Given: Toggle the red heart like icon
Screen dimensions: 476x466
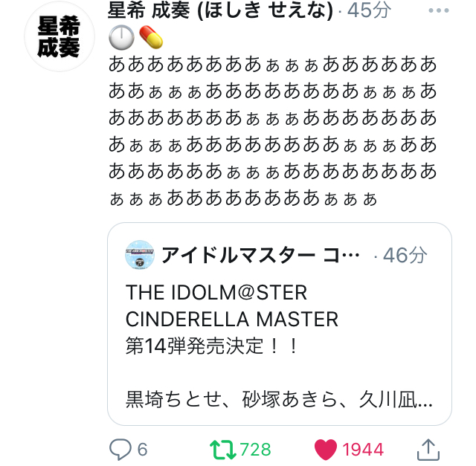Looking at the screenshot, I should pyautogui.click(x=325, y=449).
